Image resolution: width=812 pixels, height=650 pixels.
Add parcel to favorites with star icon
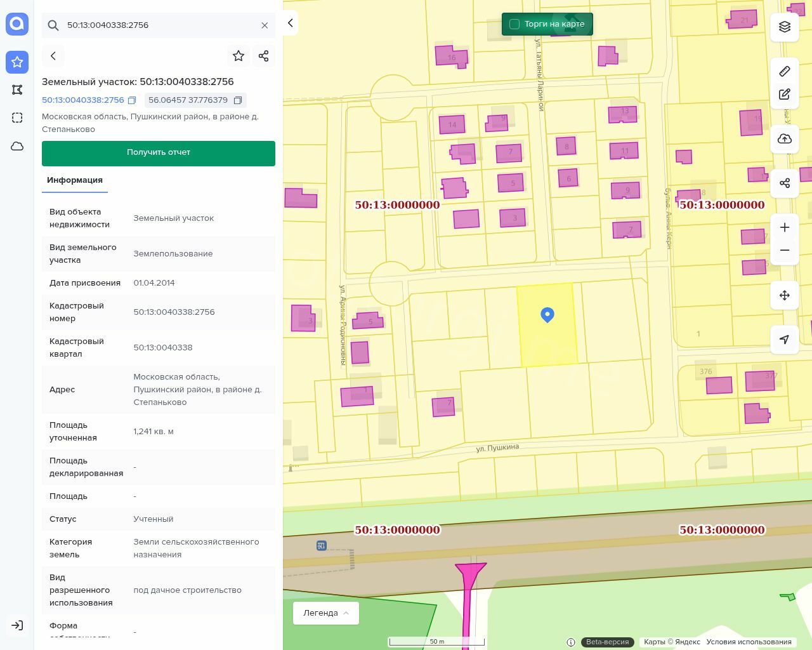point(239,56)
